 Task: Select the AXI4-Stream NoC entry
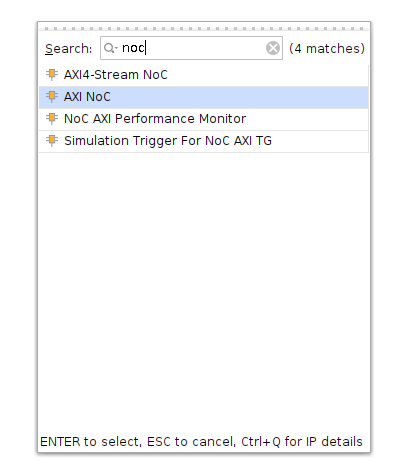pos(204,75)
